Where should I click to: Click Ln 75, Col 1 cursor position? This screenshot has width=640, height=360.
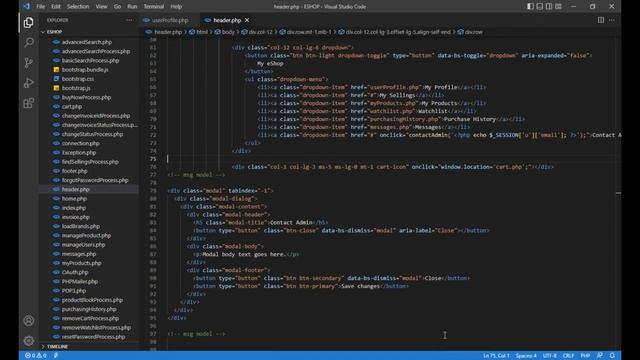coord(496,356)
